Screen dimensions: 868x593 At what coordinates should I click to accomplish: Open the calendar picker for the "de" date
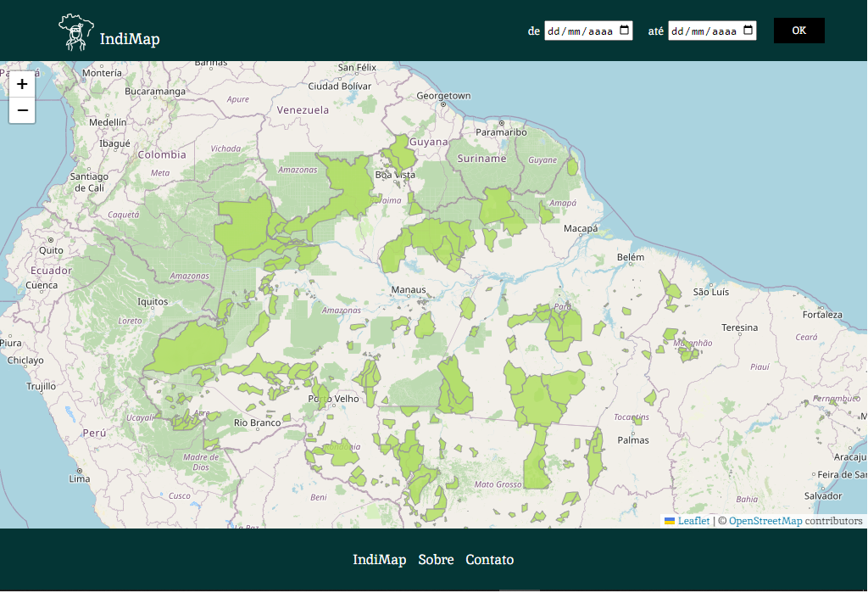[624, 30]
